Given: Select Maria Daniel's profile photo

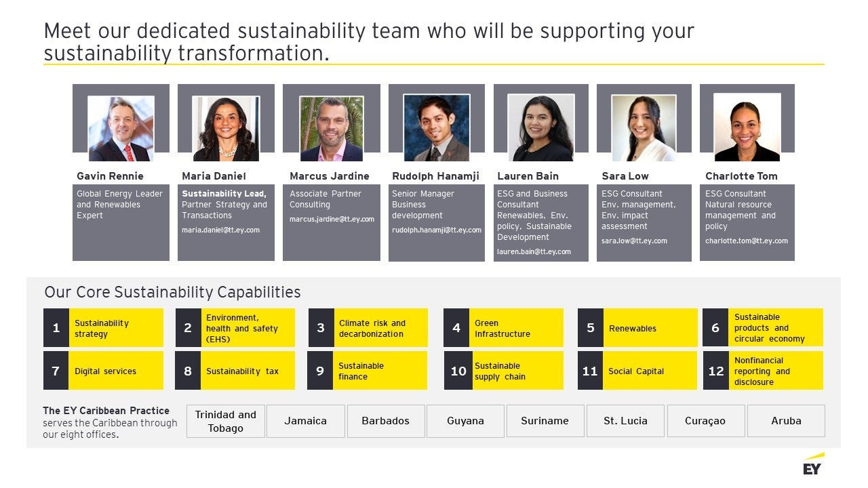Looking at the screenshot, I should pyautogui.click(x=226, y=128).
